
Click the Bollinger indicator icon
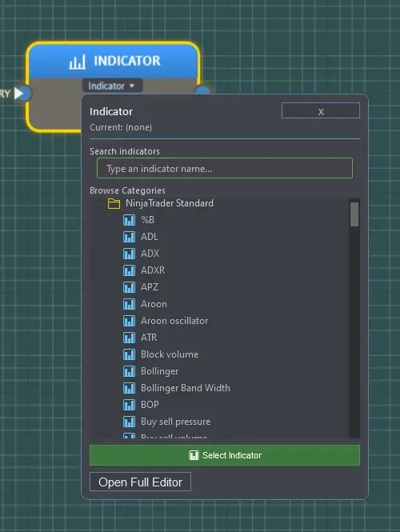pyautogui.click(x=129, y=371)
